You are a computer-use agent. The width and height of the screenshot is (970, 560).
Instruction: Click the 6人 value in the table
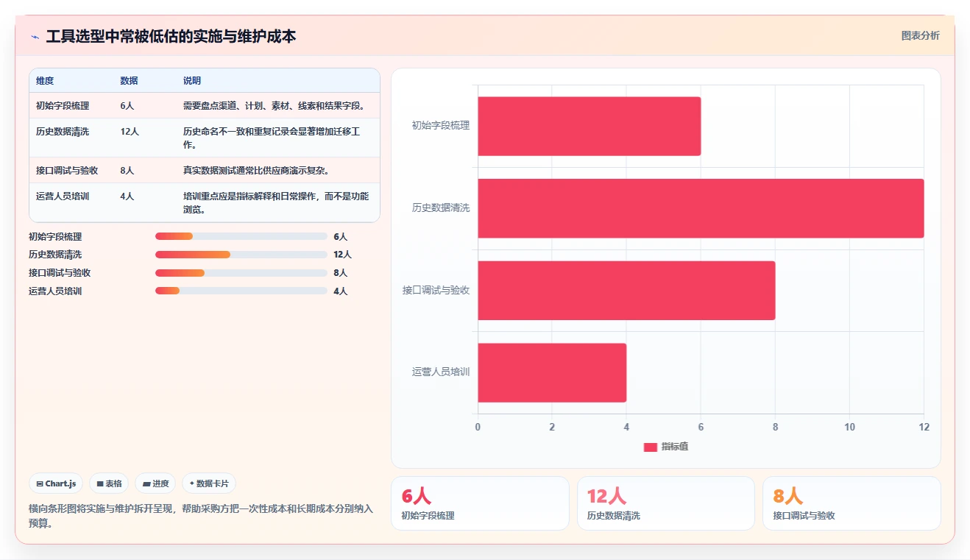(127, 106)
